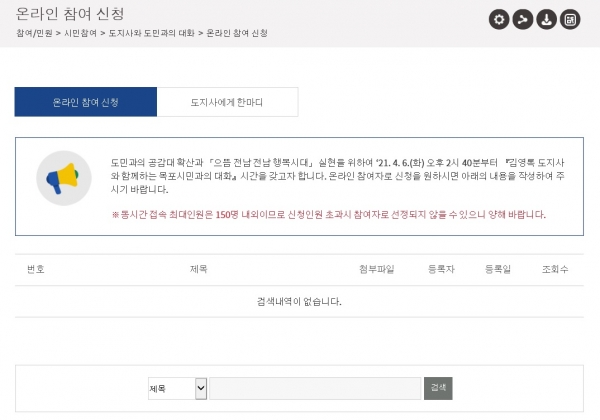
Task: Click the final 온라인 참여 신청 breadcrumb
Action: 237,34
